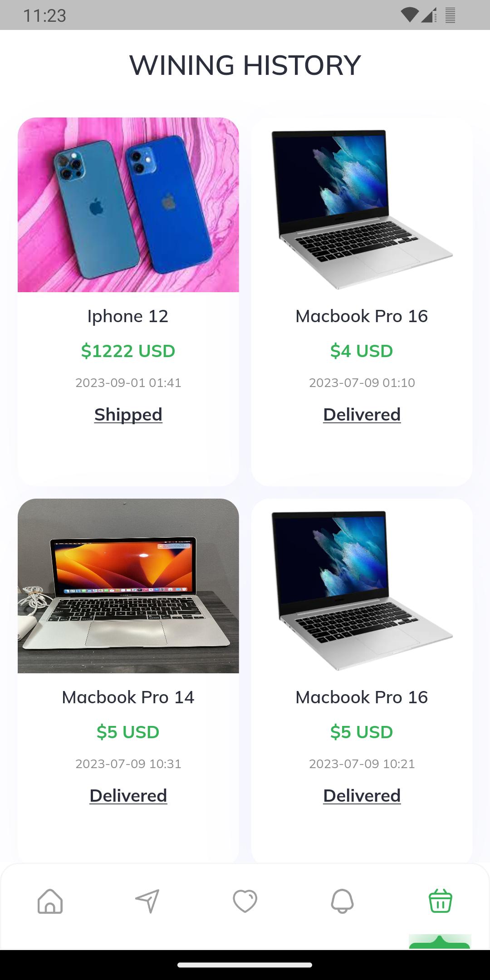Open the Shipped status link for Iphone 12

(x=128, y=415)
